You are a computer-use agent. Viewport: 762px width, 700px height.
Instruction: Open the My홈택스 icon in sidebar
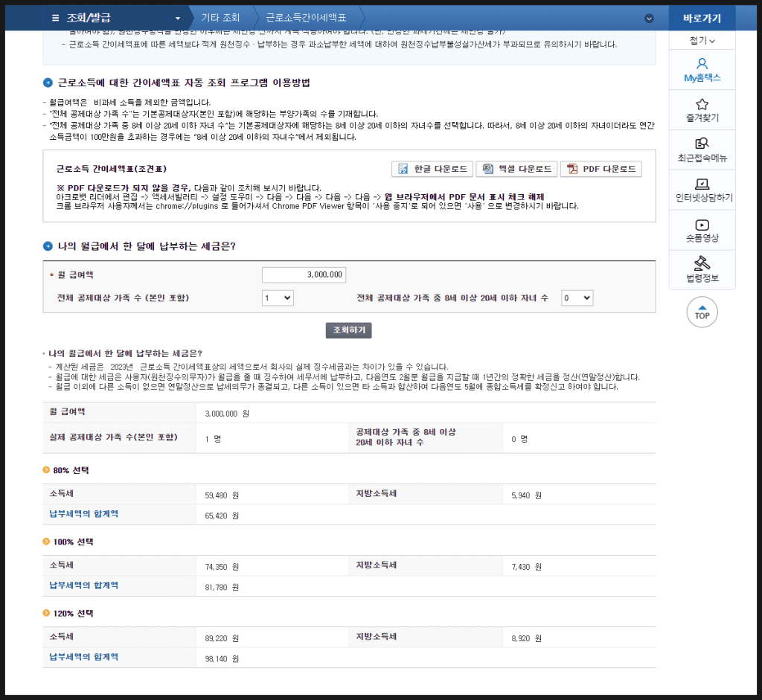(702, 64)
